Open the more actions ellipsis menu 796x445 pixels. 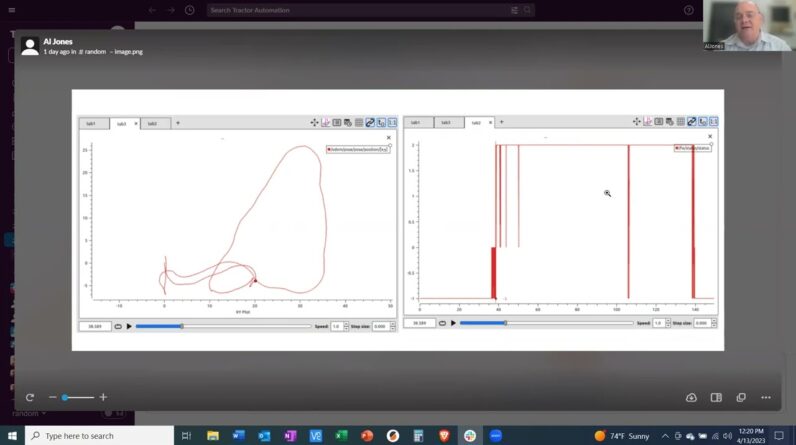pyautogui.click(x=766, y=397)
